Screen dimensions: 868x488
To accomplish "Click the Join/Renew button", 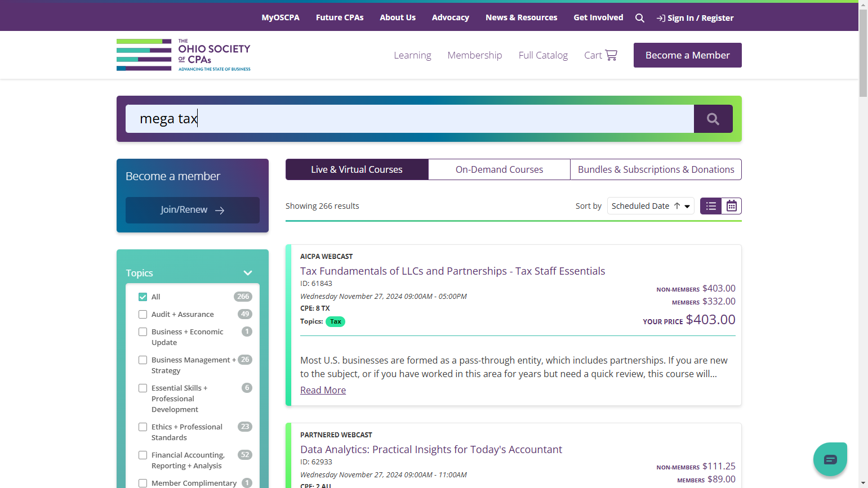I will [x=193, y=210].
